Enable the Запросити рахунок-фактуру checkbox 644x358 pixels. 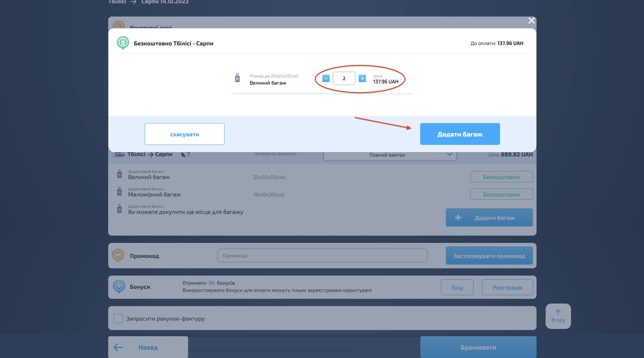point(118,318)
